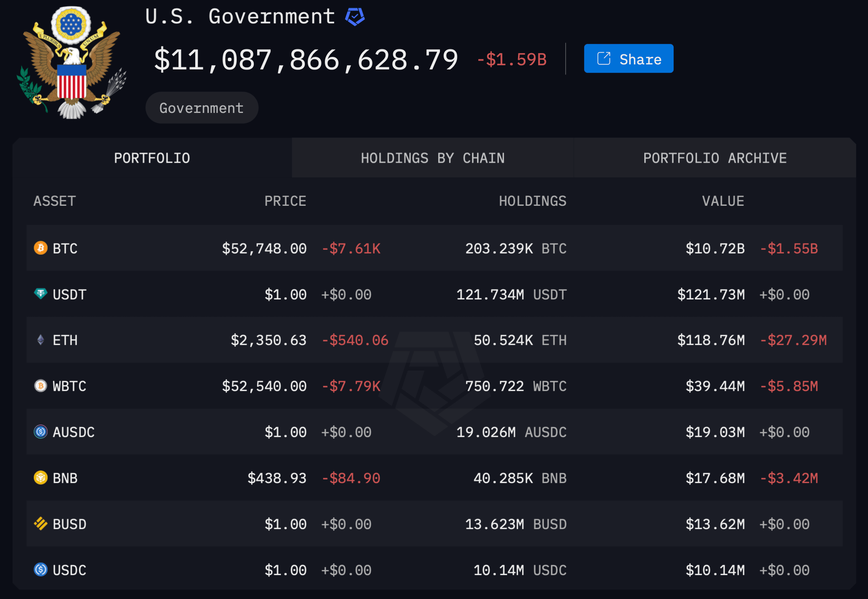Screen dimensions: 868x599
Task: Click the -$84.90 BNB price change
Action: click(351, 478)
